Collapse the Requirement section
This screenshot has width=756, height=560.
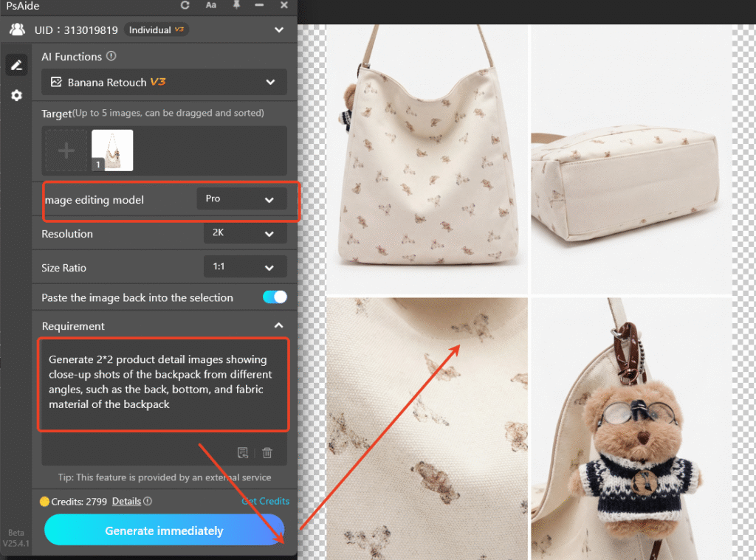click(279, 325)
